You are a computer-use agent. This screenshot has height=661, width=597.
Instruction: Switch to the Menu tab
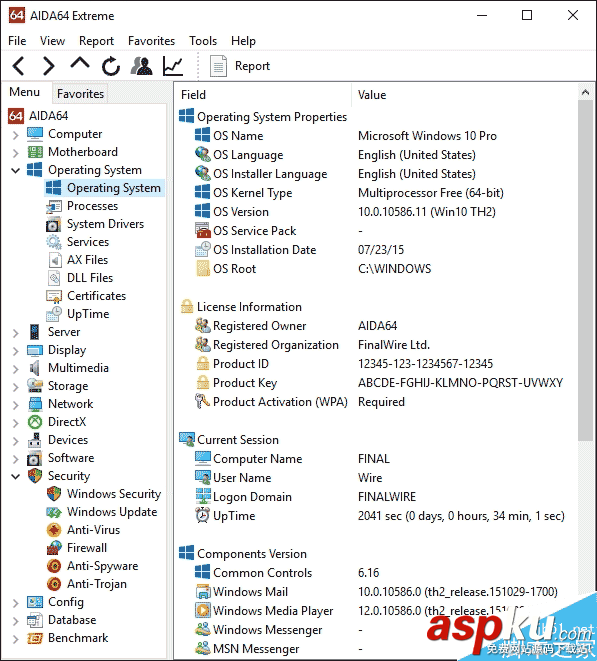(x=24, y=92)
